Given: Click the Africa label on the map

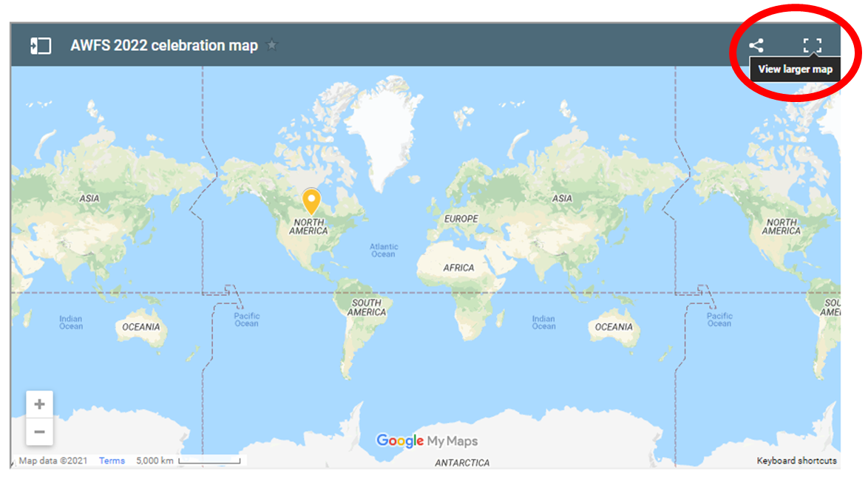Looking at the screenshot, I should pos(458,268).
